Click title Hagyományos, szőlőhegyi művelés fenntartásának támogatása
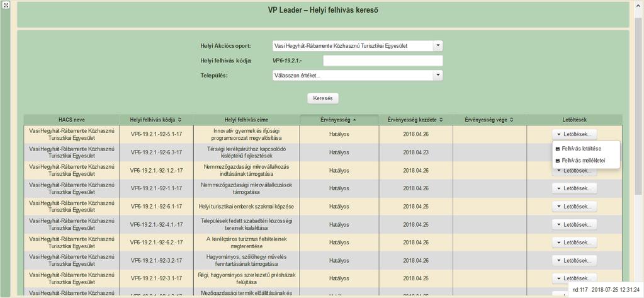Image resolution: width=644 pixels, height=298 pixels. 246,261
